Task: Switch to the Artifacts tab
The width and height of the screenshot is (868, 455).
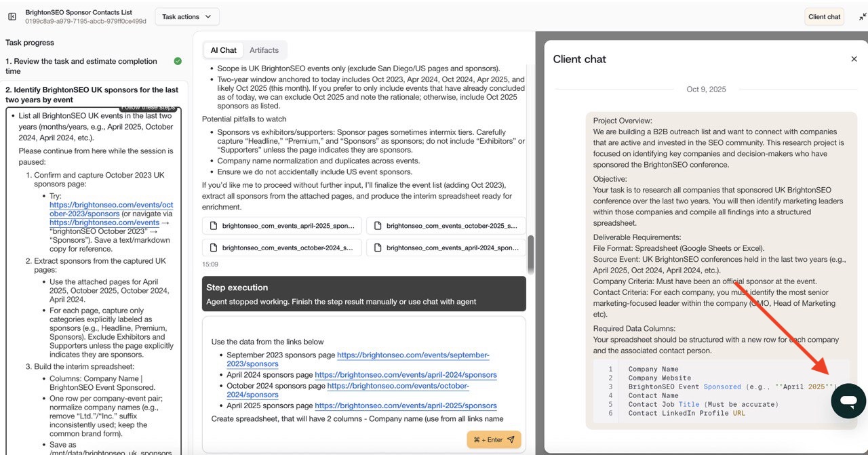Action: (x=264, y=50)
